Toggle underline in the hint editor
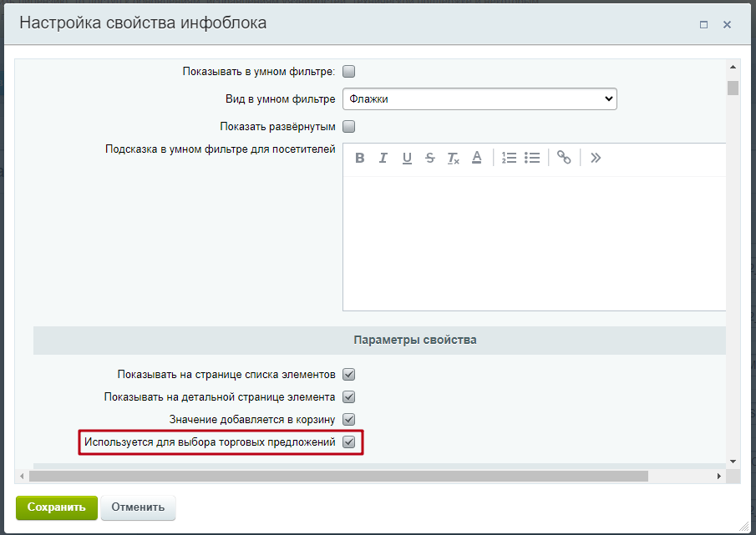This screenshot has height=535, width=756. (x=407, y=158)
